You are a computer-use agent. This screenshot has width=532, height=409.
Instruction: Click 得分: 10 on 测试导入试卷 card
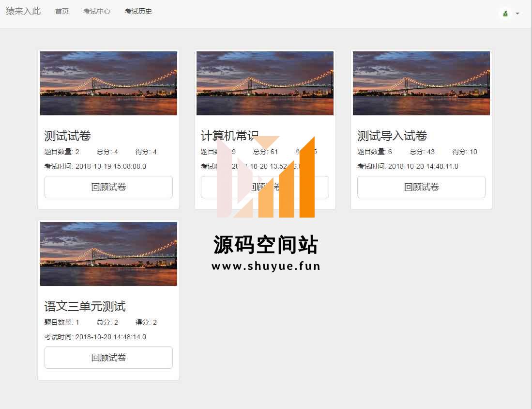[x=465, y=152]
